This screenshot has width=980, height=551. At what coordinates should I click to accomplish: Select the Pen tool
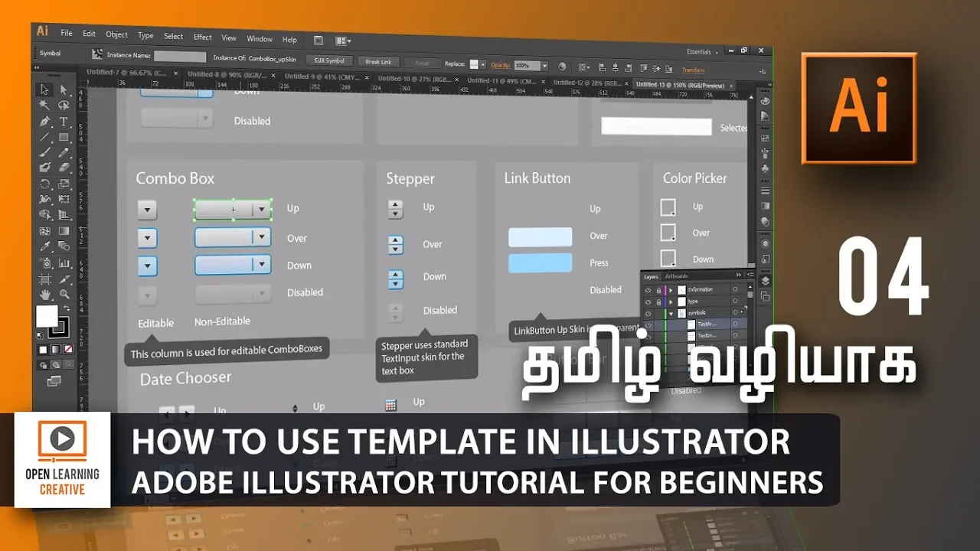point(45,121)
